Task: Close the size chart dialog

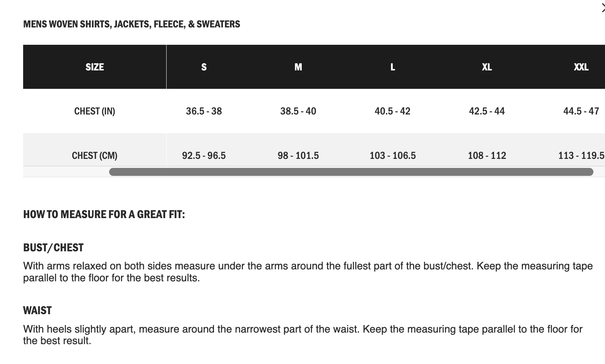Action: 603,8
